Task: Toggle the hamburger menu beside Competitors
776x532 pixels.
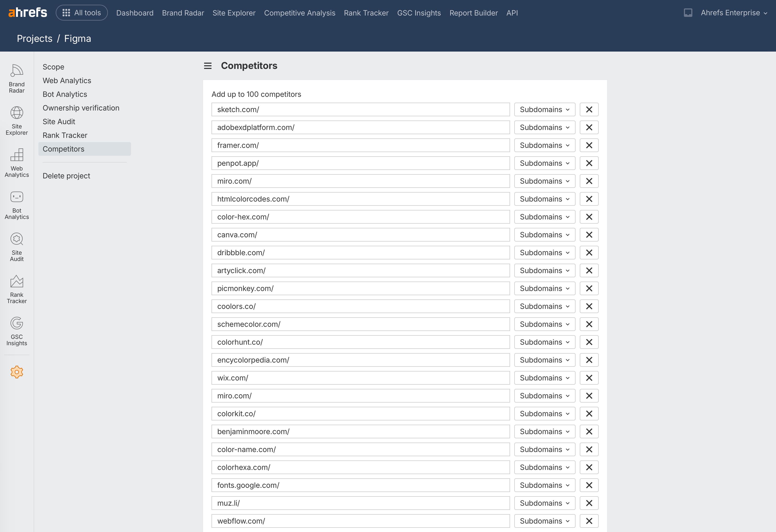Action: pyautogui.click(x=208, y=66)
